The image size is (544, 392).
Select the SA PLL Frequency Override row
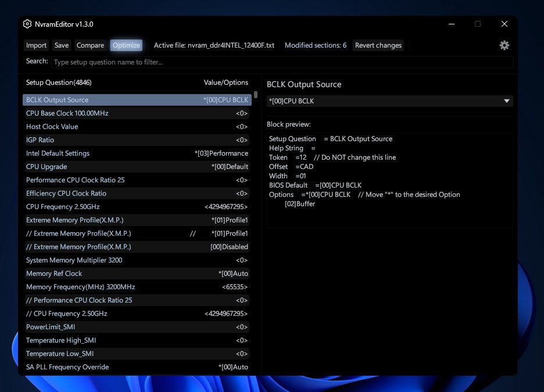click(x=137, y=367)
